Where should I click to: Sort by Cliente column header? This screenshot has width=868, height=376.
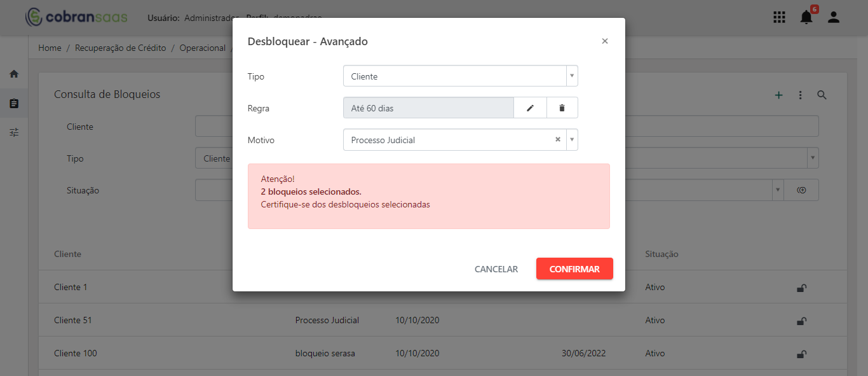tap(67, 254)
